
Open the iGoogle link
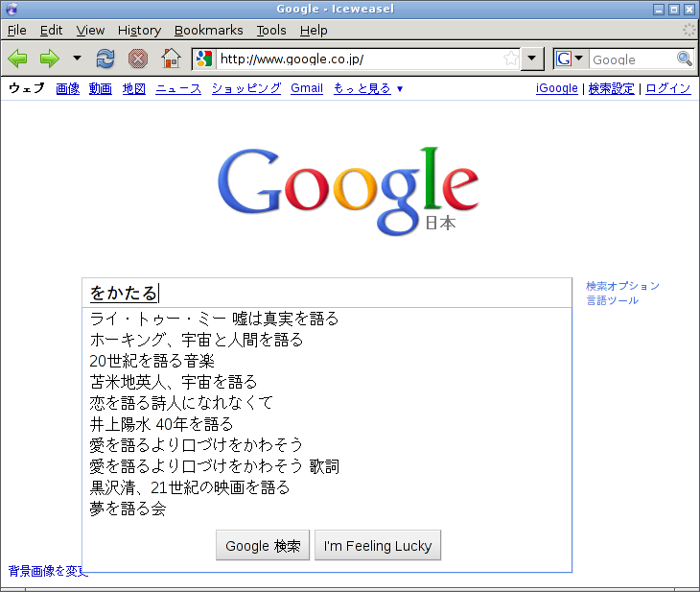tap(557, 88)
